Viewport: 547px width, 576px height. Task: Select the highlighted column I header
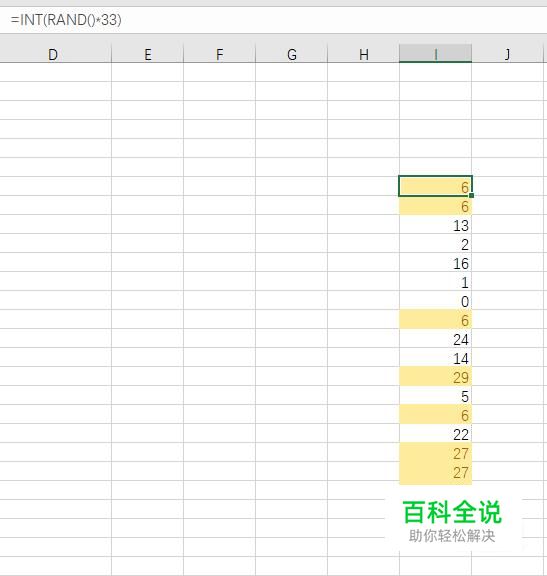[x=435, y=54]
